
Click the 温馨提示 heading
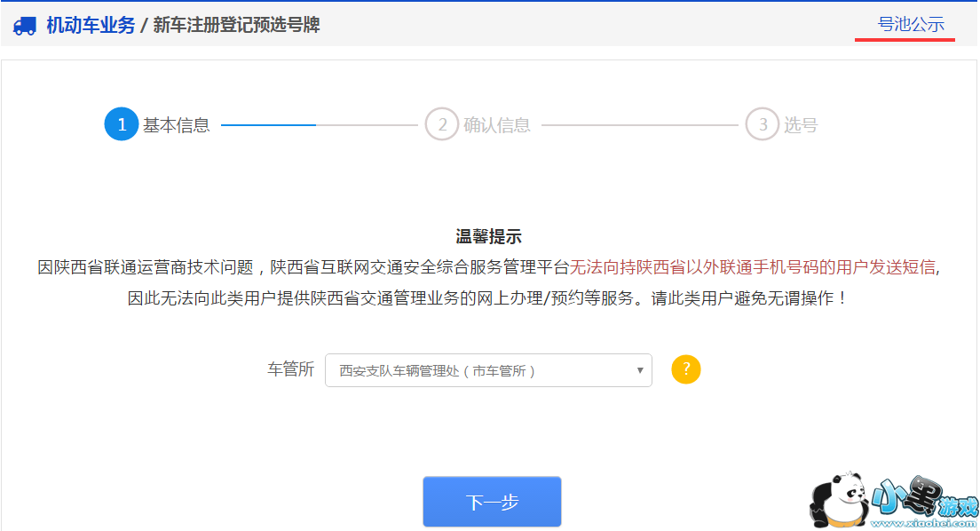tap(488, 236)
